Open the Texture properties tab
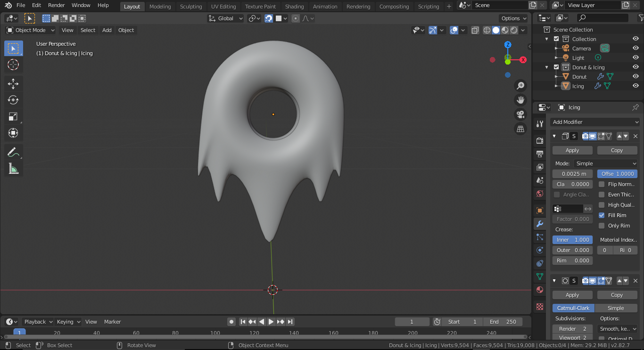Image resolution: width=644 pixels, height=350 pixels. (540, 307)
